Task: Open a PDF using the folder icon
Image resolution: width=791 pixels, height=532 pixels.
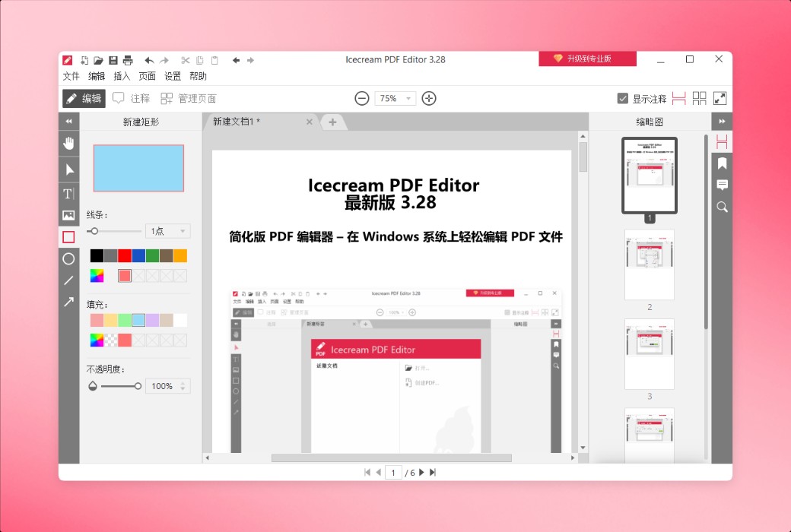Action: (x=98, y=60)
